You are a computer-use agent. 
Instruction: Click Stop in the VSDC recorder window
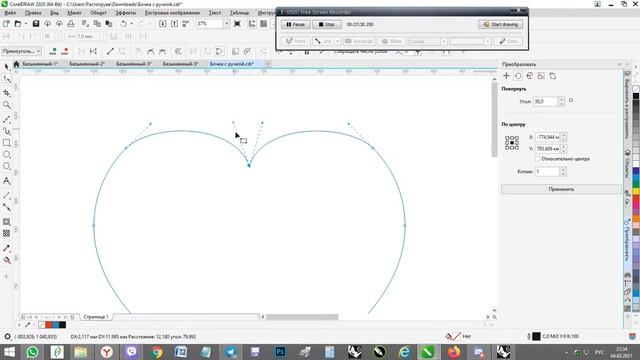327,24
